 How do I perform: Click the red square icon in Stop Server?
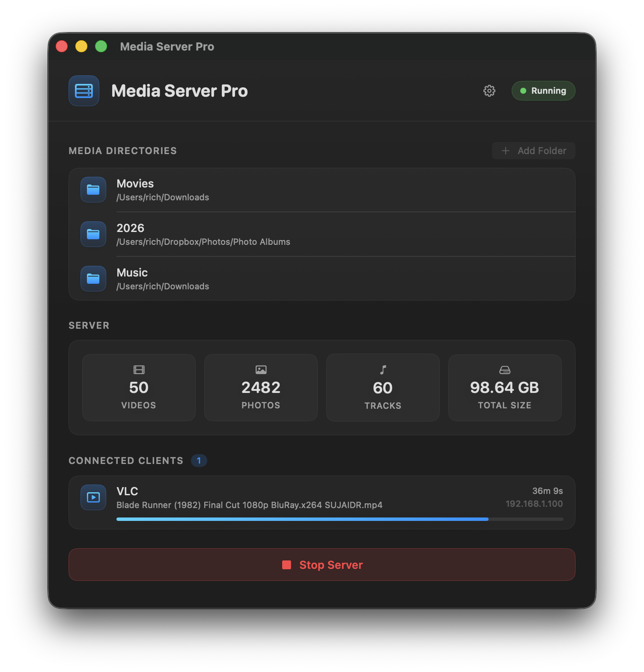(x=286, y=565)
